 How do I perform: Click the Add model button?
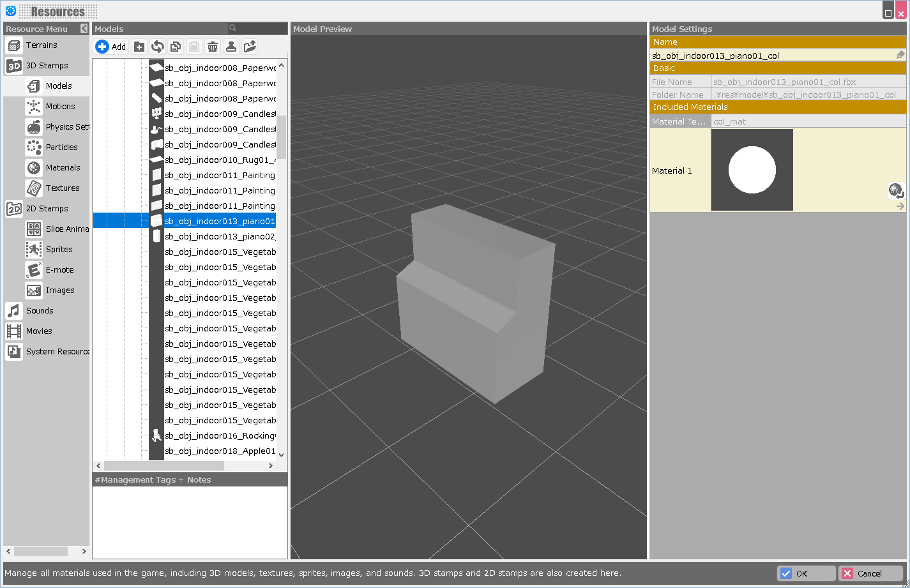click(x=111, y=47)
